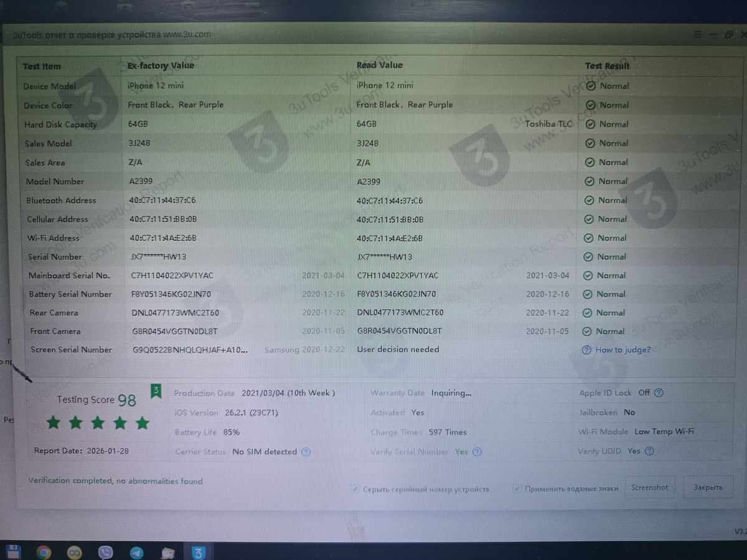The image size is (747, 560).
Task: Open the Apple ID Lock help icon
Action: coord(659,393)
